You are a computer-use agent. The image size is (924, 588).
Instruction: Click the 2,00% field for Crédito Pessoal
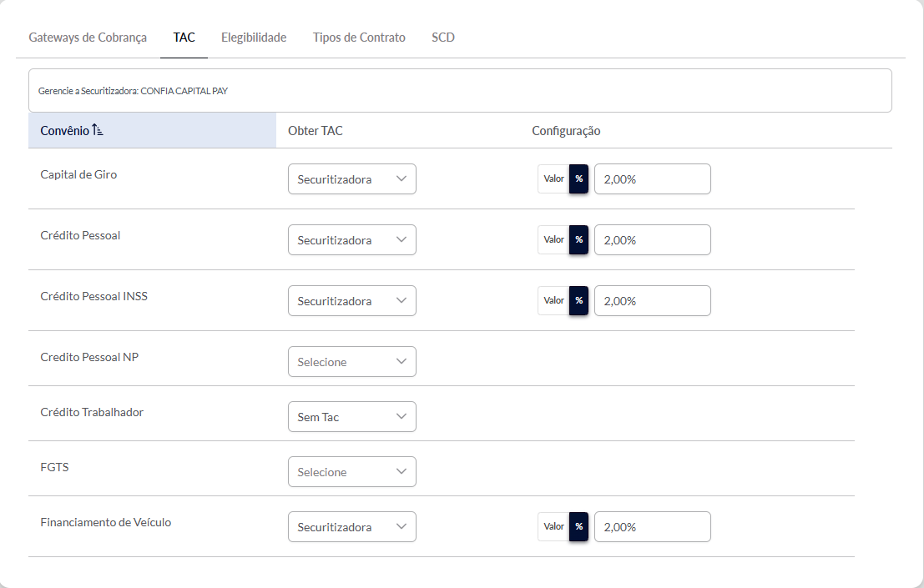pos(653,240)
